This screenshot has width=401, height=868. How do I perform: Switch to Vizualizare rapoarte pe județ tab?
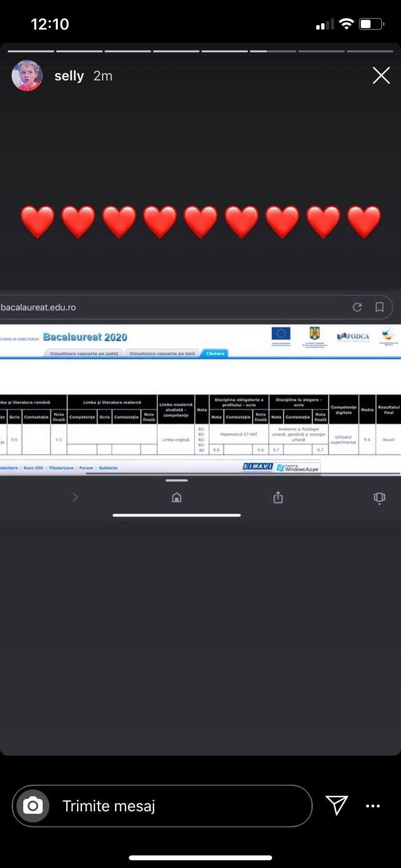(x=84, y=354)
